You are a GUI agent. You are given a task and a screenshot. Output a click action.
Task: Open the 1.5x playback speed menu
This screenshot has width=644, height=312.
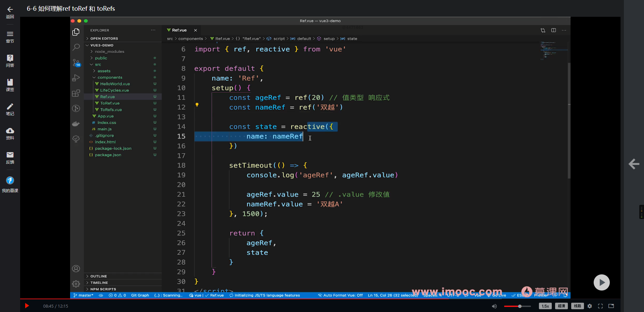(x=545, y=306)
